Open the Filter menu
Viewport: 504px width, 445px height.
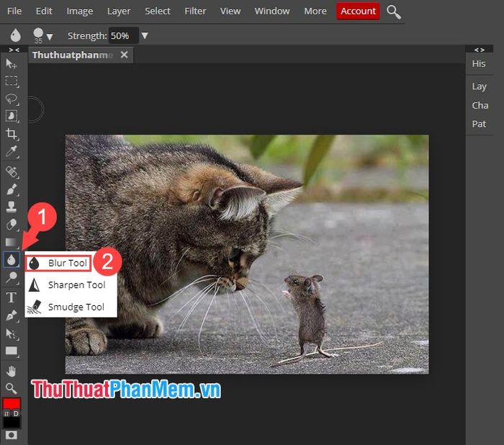point(195,12)
